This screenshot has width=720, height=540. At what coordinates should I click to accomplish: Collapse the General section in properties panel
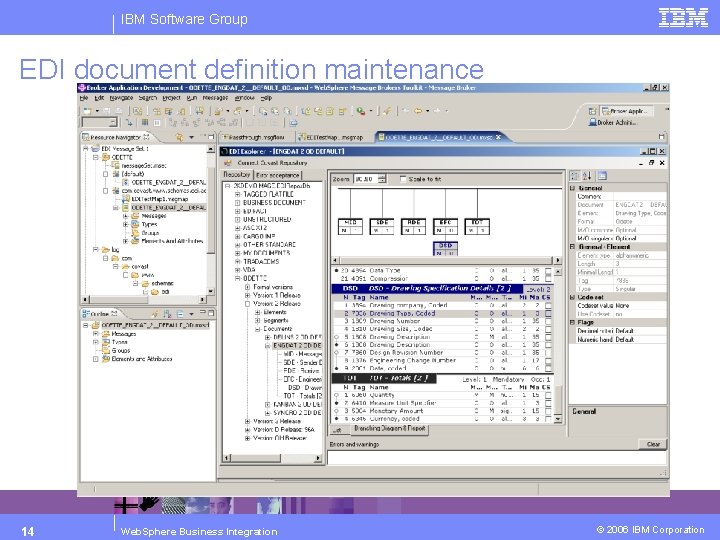573,188
